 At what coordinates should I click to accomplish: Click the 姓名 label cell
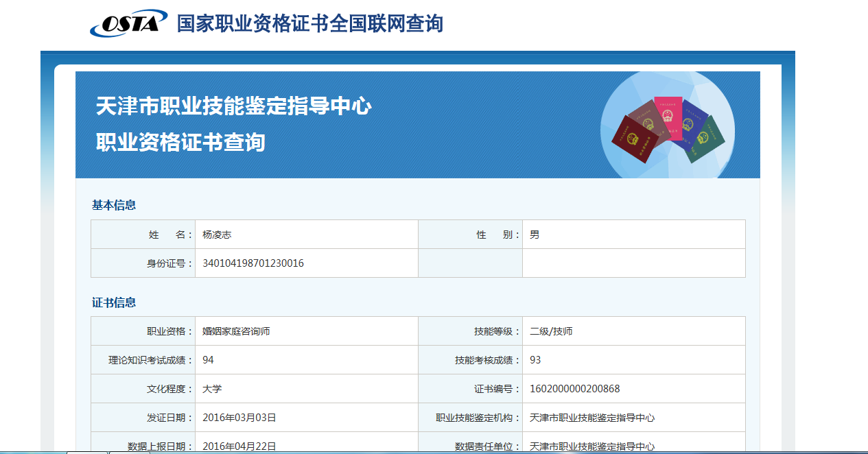click(143, 235)
